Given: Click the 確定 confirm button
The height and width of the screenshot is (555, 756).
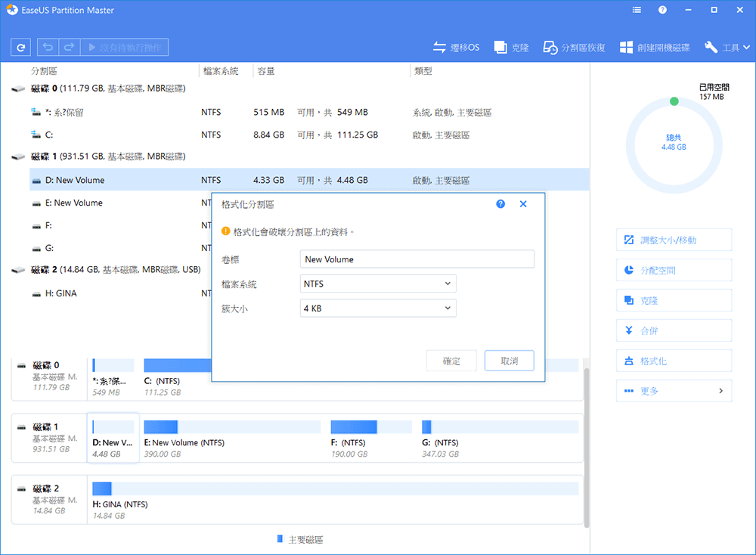Looking at the screenshot, I should click(x=451, y=361).
